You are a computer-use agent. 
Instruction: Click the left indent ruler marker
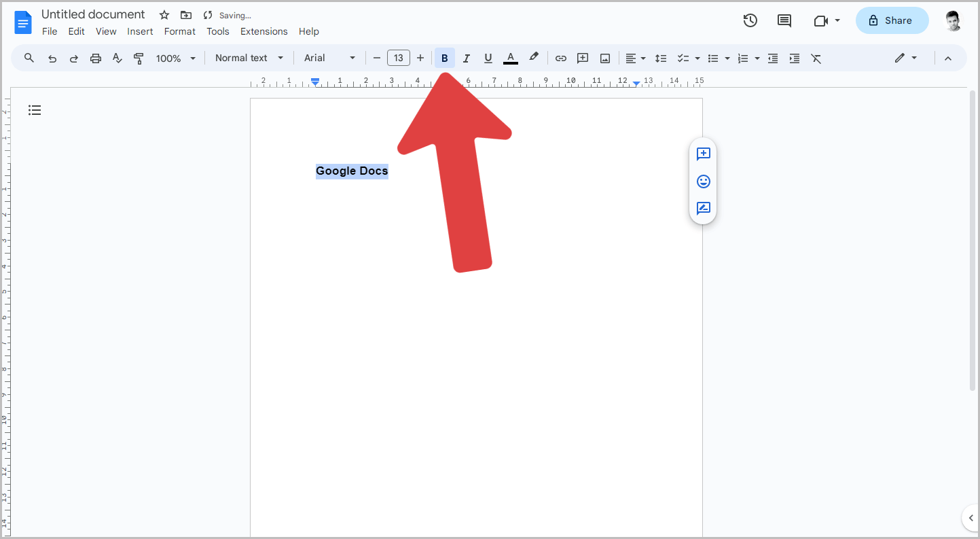315,83
